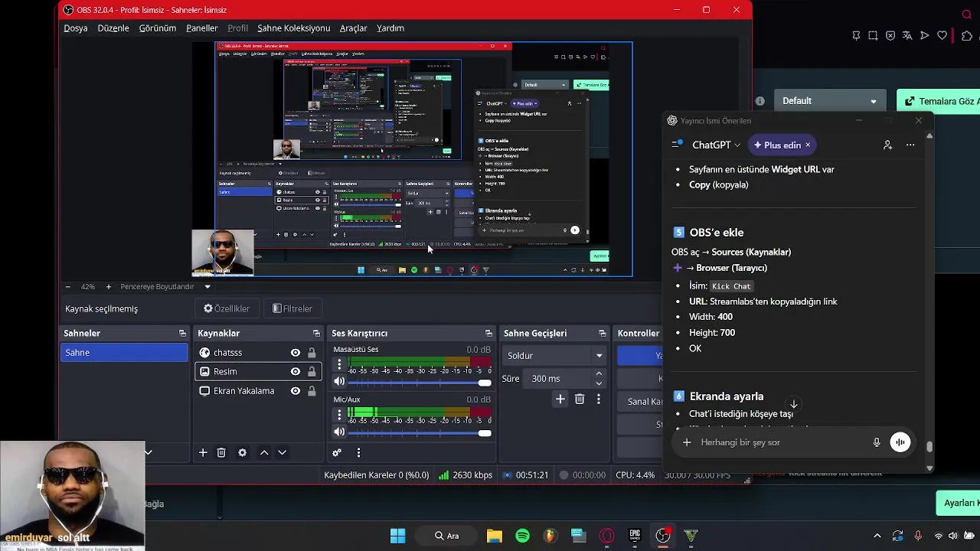Open Paneller menu

pos(202,28)
